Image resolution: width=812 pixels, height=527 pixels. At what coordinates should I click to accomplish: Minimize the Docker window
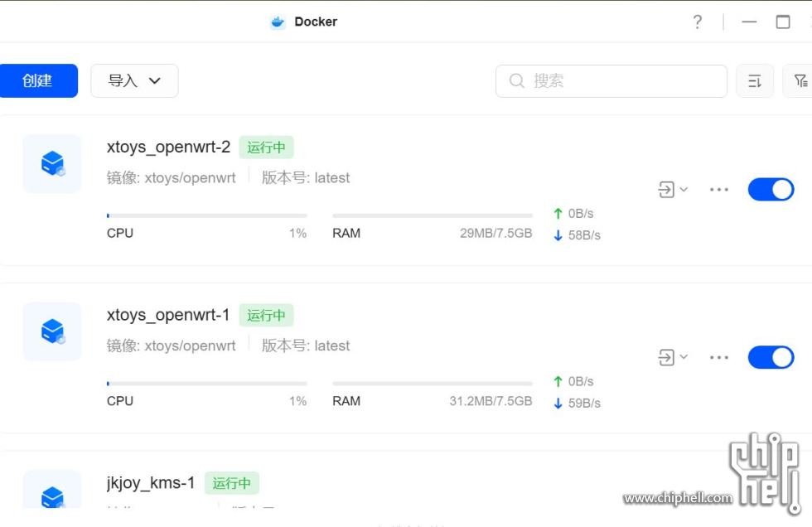pos(749,22)
